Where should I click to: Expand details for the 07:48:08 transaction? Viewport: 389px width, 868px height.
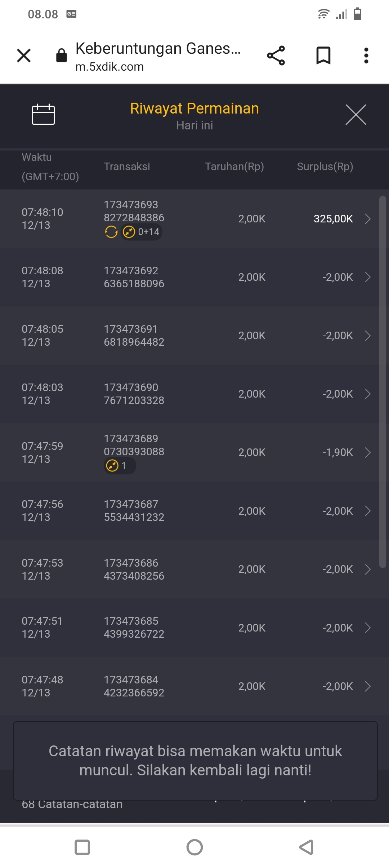tap(368, 277)
